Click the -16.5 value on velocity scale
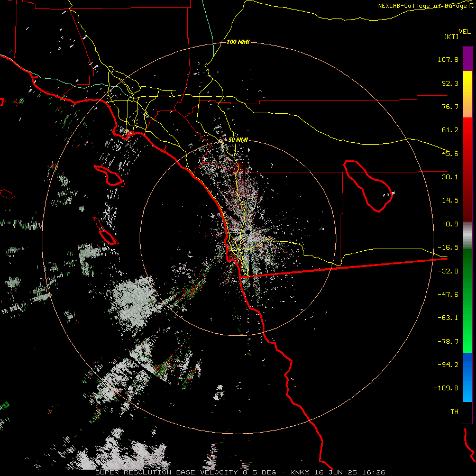This screenshot has height=476, width=476. 448,248
